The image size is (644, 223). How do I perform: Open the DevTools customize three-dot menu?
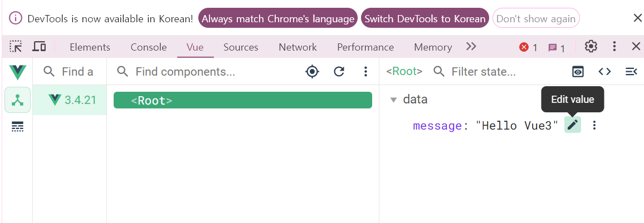[x=614, y=47]
